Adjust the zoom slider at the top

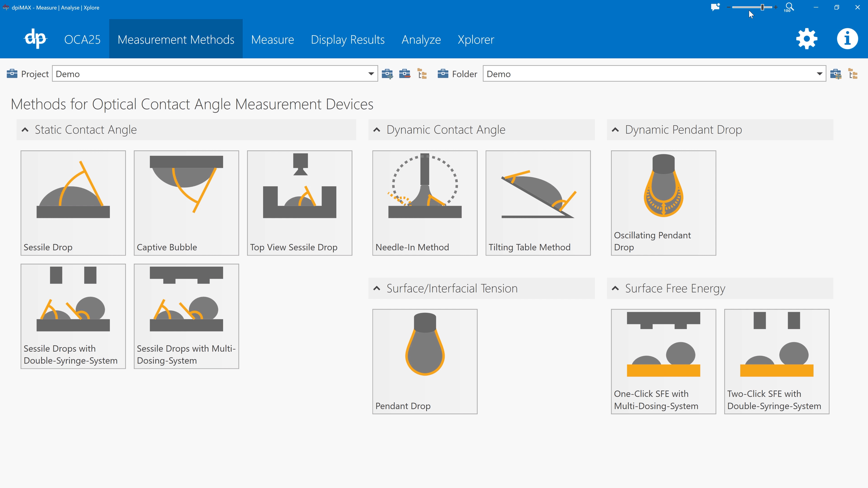pos(763,7)
